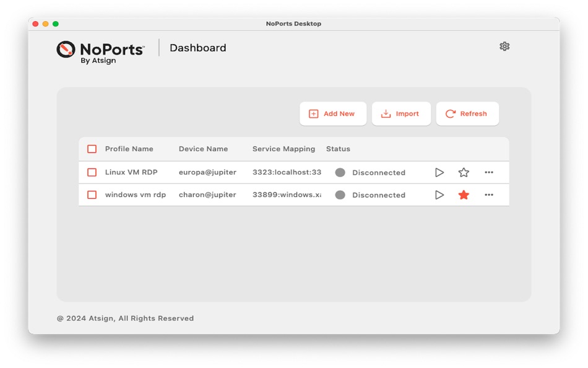Open the settings gear icon
The height and width of the screenshot is (368, 588).
tap(504, 46)
